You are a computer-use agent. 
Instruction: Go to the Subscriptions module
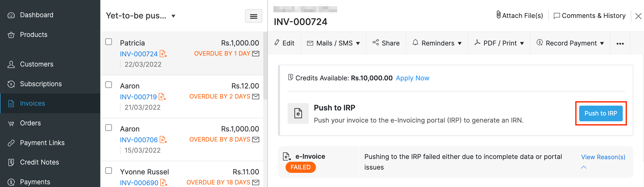[x=41, y=84]
